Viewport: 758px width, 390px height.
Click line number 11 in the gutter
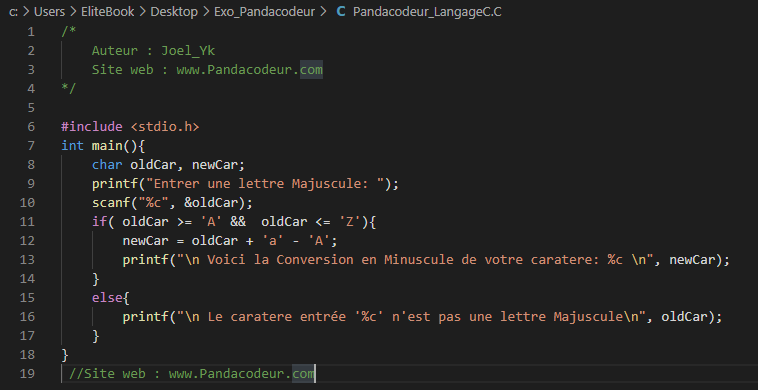[28, 222]
